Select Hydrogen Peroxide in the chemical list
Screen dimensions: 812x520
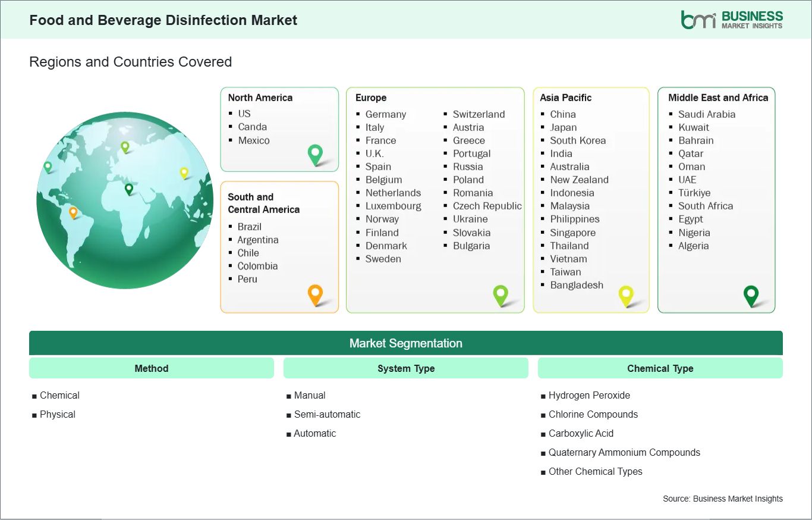coord(588,395)
